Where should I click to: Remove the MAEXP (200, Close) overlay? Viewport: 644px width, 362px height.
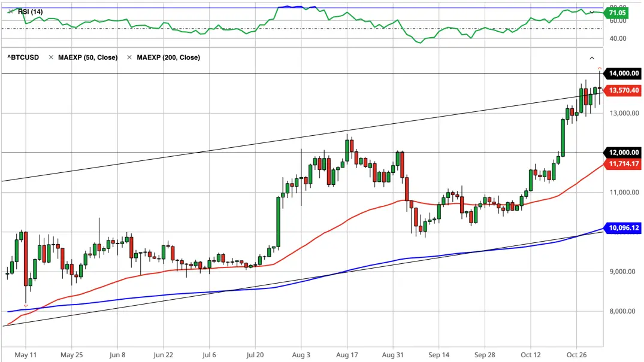point(129,57)
